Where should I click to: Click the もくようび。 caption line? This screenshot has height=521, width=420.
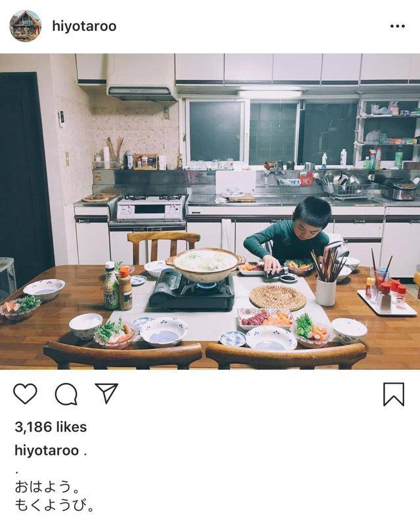coord(54,505)
